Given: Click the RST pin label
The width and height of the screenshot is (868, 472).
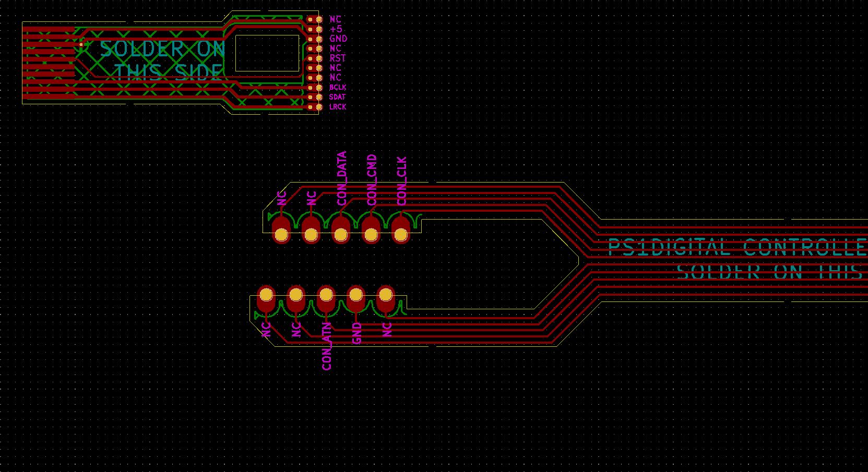Looking at the screenshot, I should click(337, 58).
